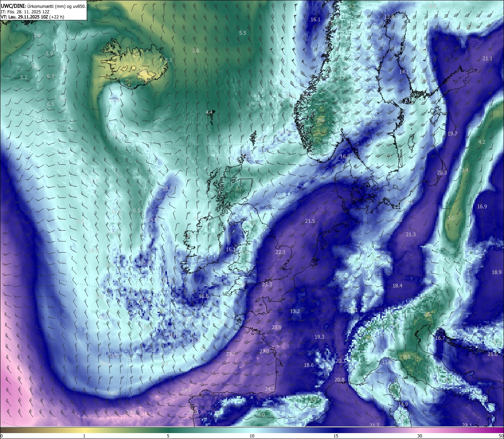The image size is (504, 439).
Task: Select the 24.3 value label
Action: [x=270, y=389]
